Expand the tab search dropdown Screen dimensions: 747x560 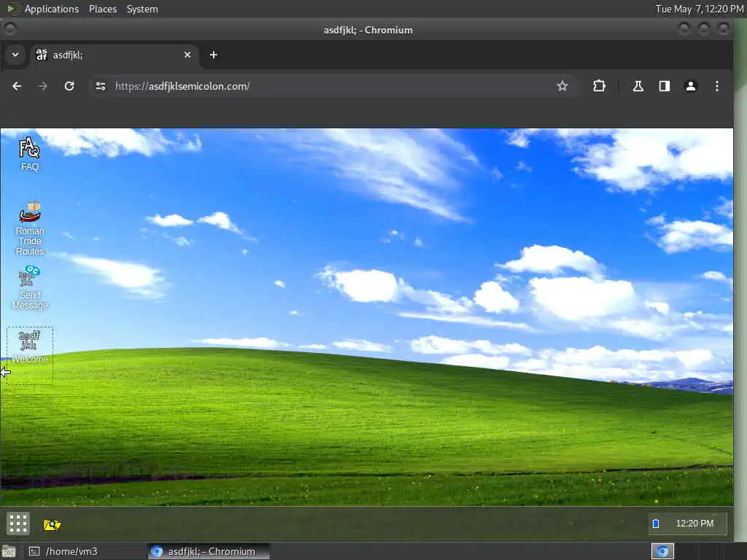pos(15,55)
